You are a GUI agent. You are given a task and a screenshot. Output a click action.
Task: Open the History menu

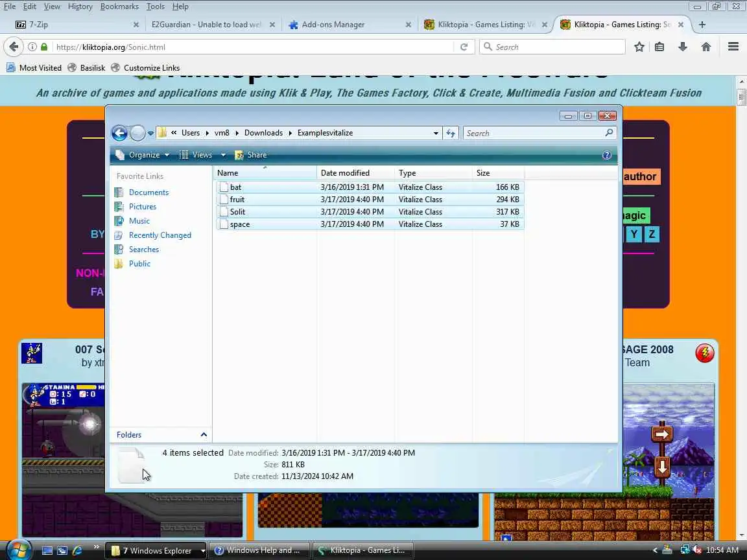(x=80, y=6)
